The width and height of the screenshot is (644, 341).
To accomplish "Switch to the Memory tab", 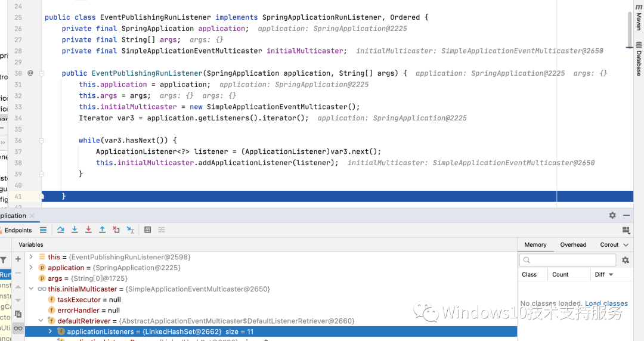I will (535, 244).
